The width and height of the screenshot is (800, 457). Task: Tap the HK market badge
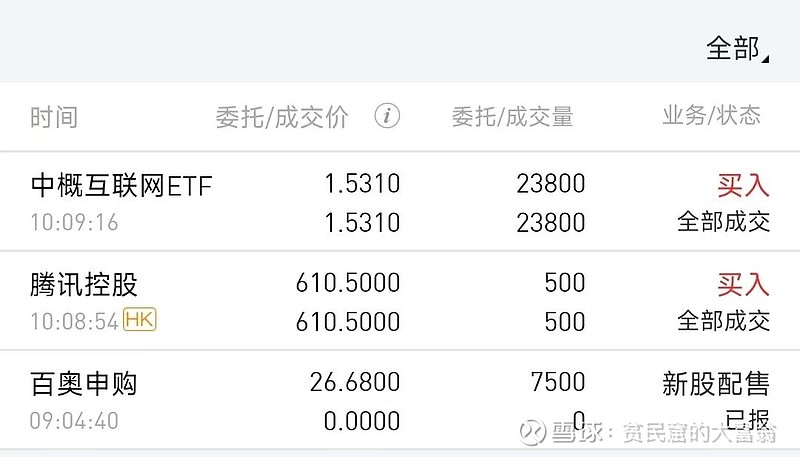point(141,320)
